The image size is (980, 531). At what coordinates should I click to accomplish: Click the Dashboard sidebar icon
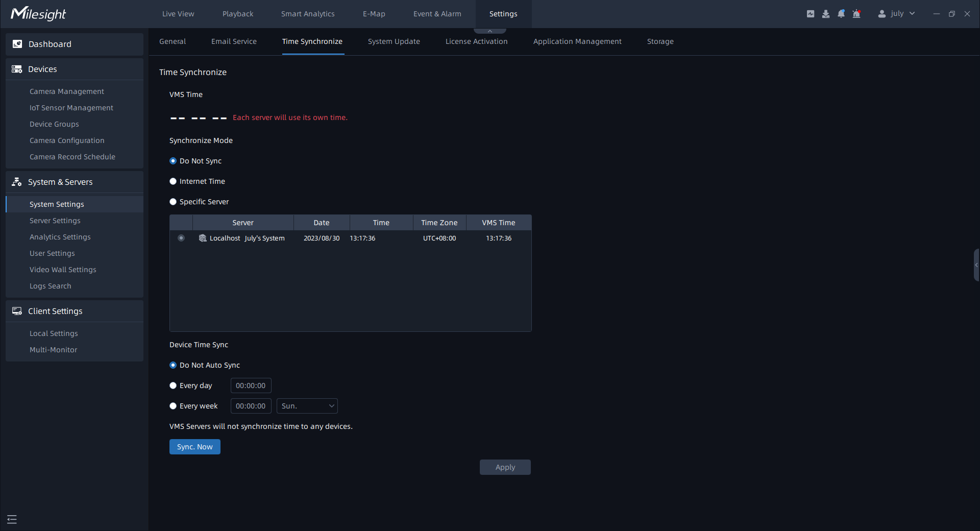pos(17,44)
